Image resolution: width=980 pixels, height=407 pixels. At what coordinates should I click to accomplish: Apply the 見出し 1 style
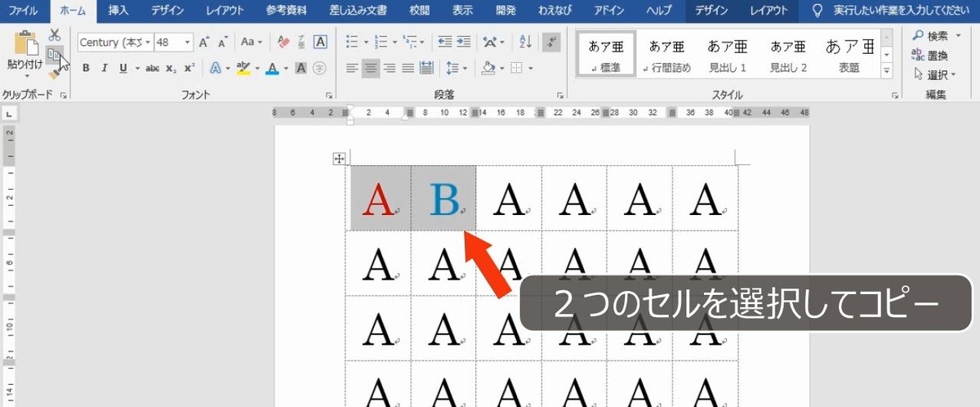point(727,55)
